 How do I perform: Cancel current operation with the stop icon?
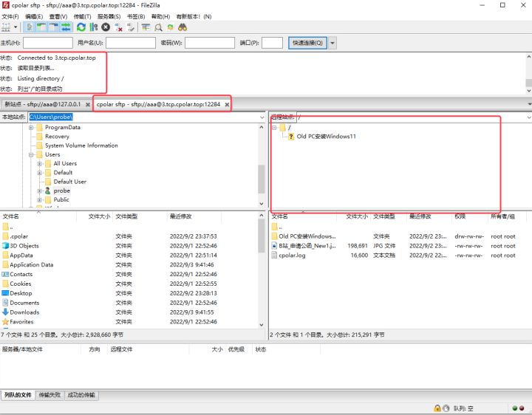pos(106,27)
